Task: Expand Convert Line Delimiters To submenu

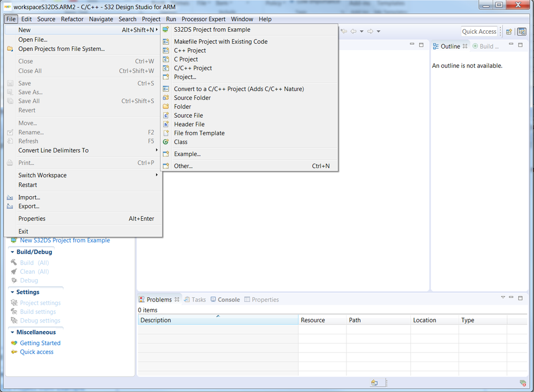Action: click(x=83, y=150)
